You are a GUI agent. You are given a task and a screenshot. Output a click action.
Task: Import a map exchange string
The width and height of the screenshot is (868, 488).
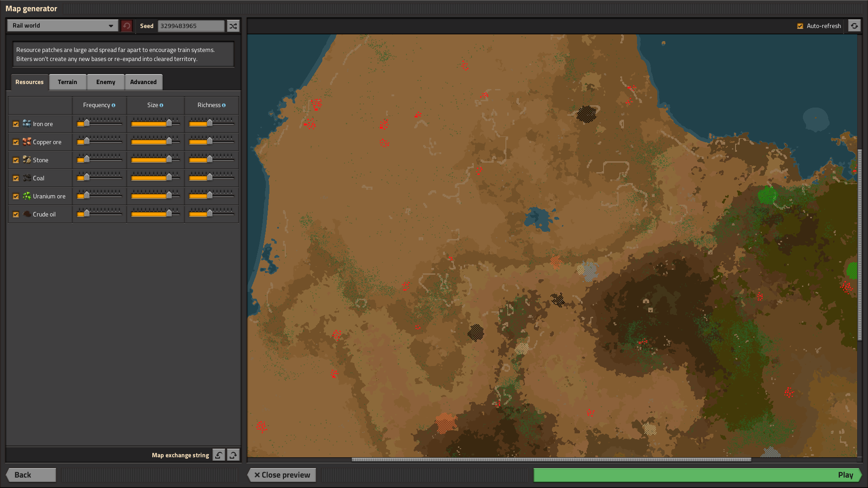tap(219, 455)
